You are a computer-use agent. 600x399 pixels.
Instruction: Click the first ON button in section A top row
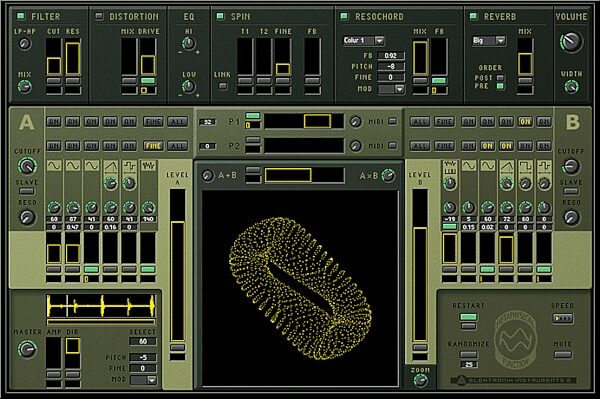[x=54, y=122]
